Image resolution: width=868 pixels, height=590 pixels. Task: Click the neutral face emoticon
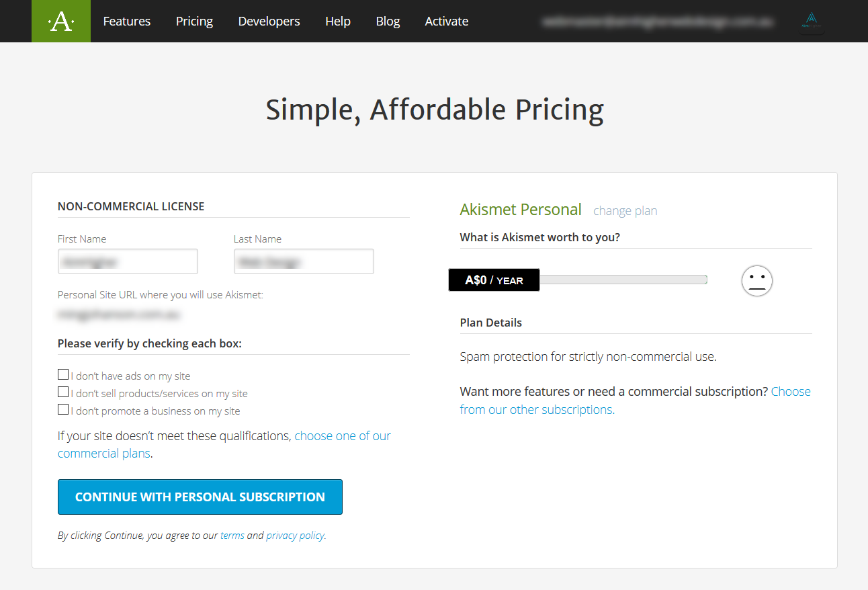(x=757, y=280)
